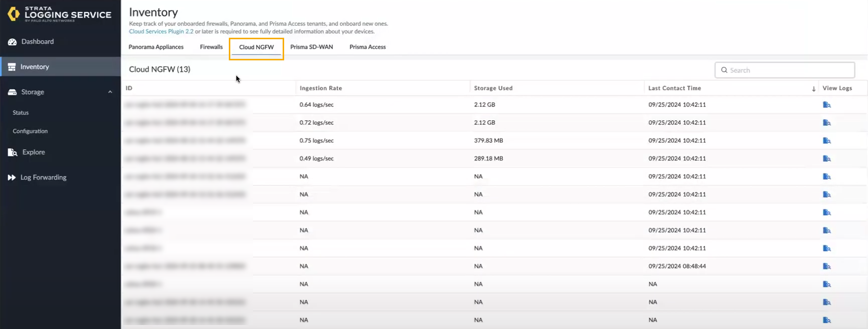
Task: Open the Panorama Appliances tab
Action: click(x=156, y=47)
